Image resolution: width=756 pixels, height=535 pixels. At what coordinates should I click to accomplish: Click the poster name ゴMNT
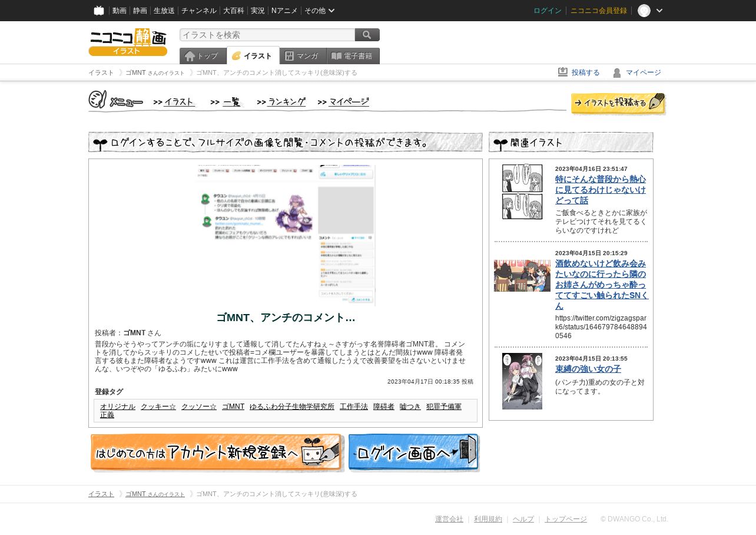(134, 333)
